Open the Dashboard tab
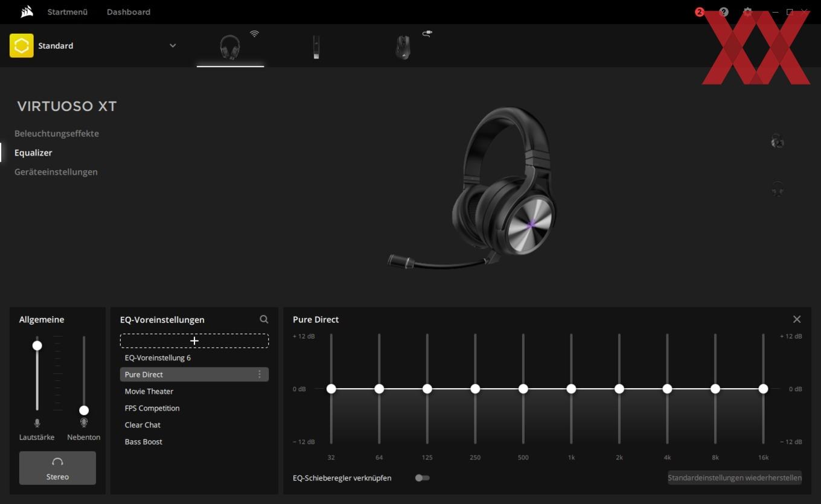The width and height of the screenshot is (821, 504). click(129, 12)
